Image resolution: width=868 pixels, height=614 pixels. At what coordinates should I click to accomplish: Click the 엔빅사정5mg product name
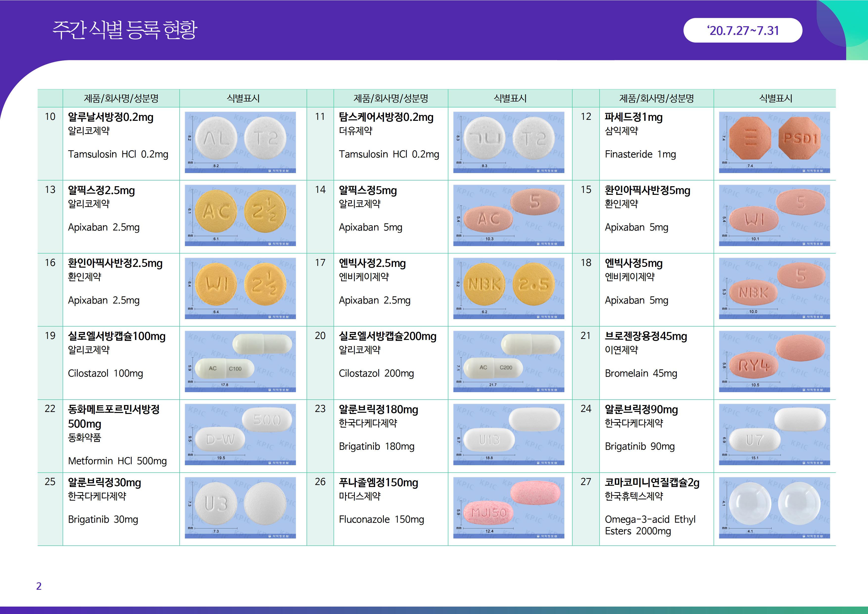click(x=634, y=263)
